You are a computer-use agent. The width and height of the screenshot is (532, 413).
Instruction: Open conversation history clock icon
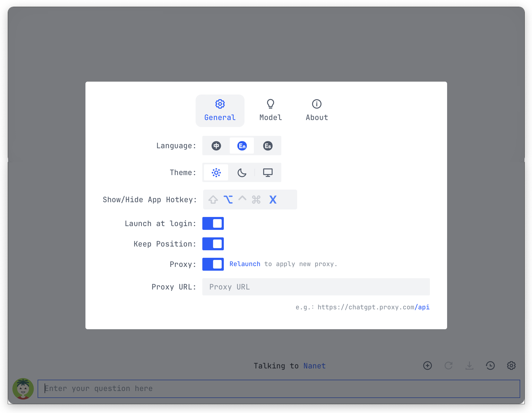(x=490, y=365)
